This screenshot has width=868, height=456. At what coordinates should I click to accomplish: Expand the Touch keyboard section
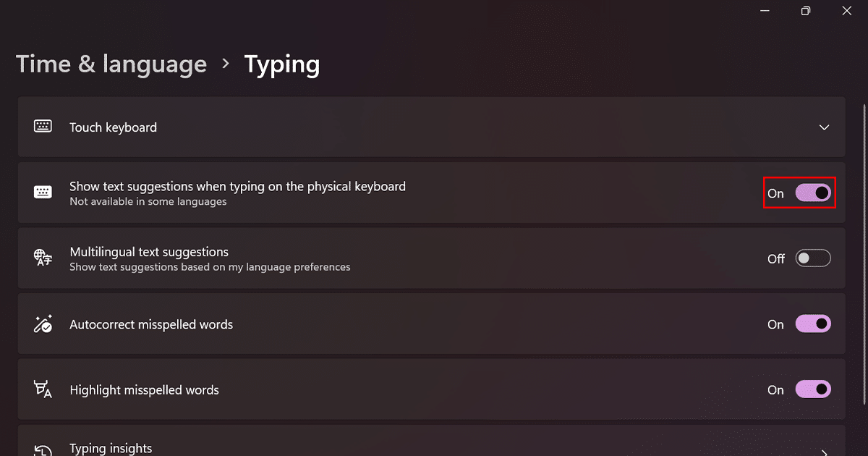(x=824, y=127)
